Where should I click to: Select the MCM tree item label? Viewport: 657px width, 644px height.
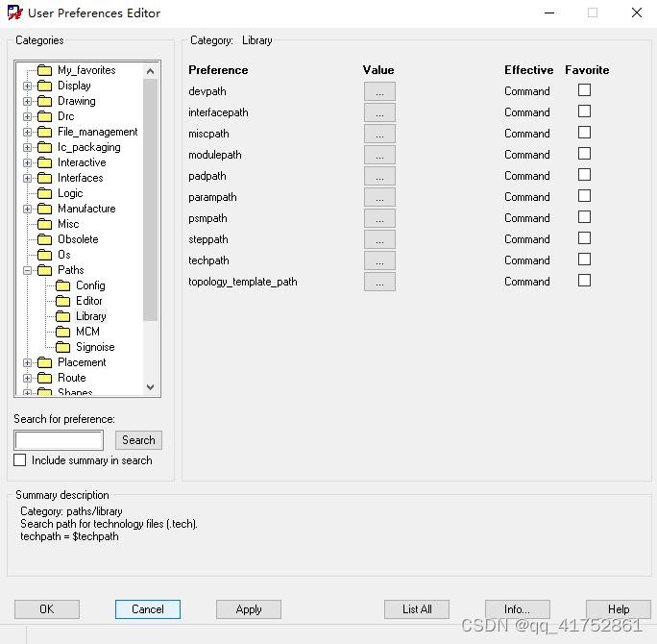pyautogui.click(x=87, y=332)
